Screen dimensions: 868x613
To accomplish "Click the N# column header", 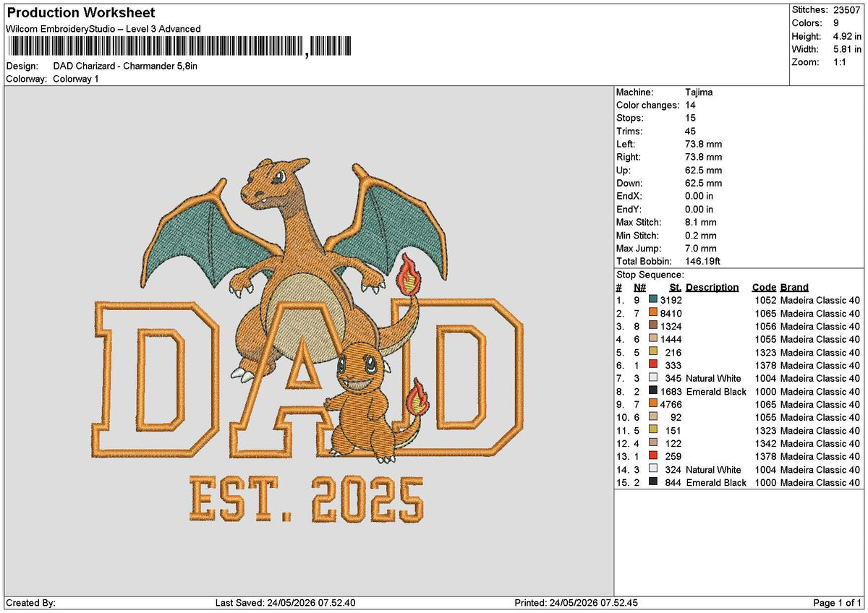I will (639, 288).
